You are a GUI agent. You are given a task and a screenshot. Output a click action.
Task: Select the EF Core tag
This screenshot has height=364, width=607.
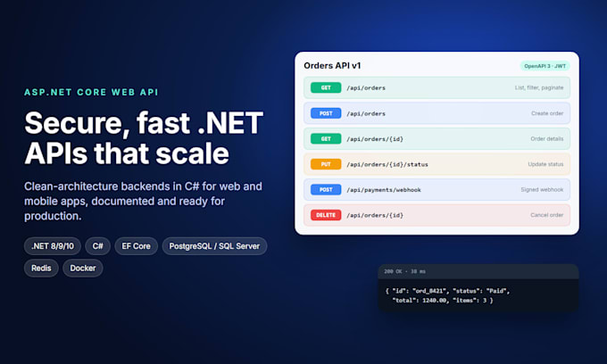tap(137, 246)
